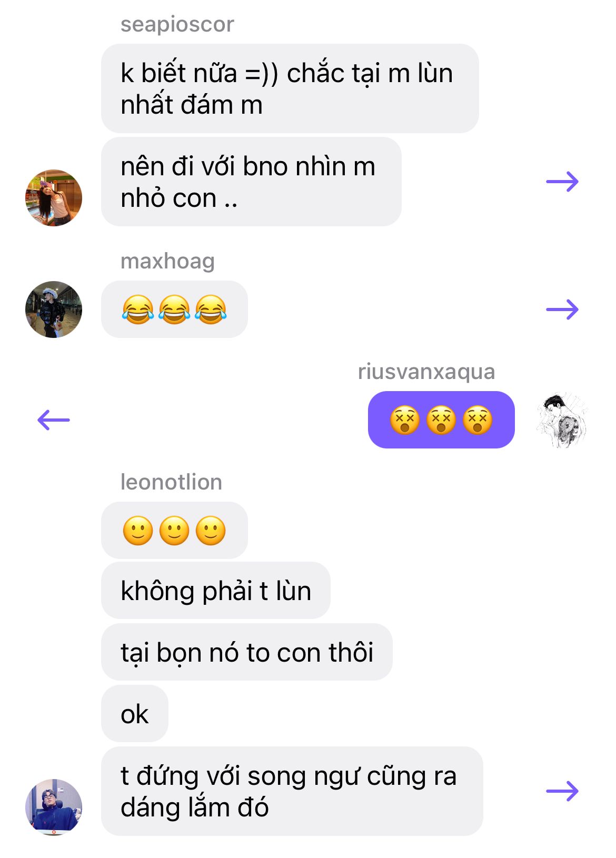
Task: Tap the "ok" message bubble
Action: point(135,714)
